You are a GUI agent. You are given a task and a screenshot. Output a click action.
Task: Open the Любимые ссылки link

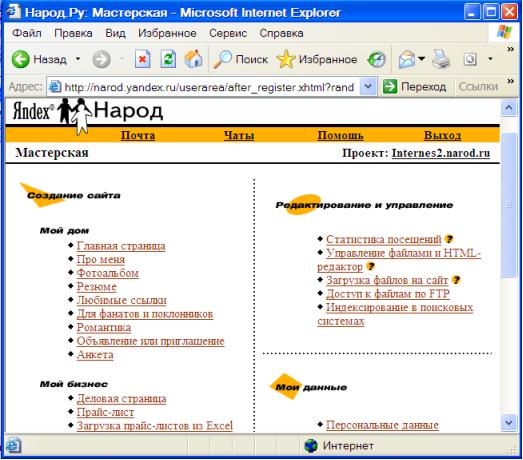point(122,300)
